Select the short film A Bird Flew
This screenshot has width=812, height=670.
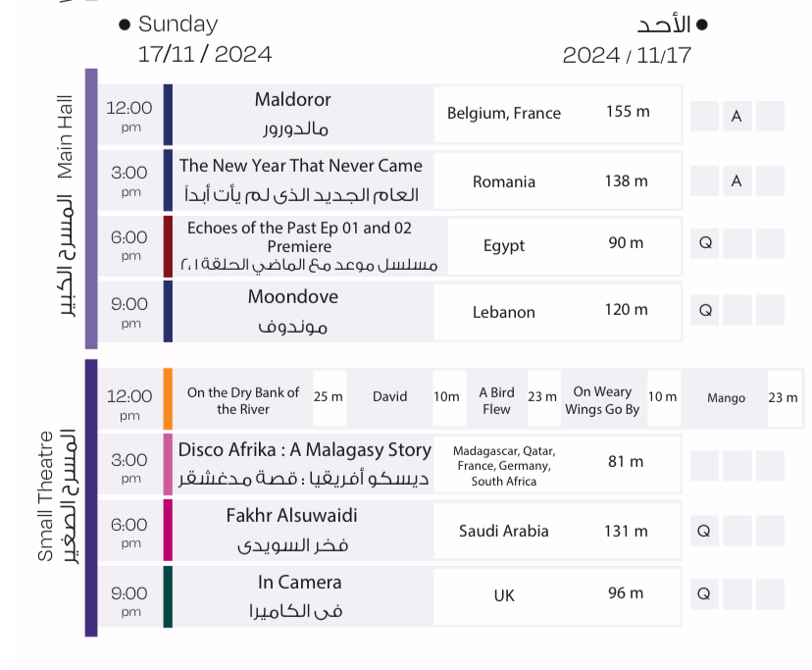496,399
